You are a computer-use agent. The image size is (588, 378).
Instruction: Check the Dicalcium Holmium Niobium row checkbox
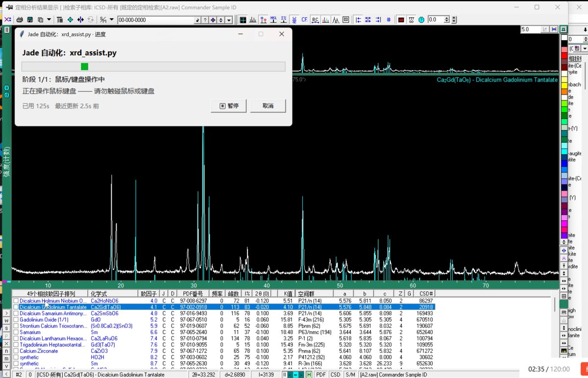[x=16, y=301]
